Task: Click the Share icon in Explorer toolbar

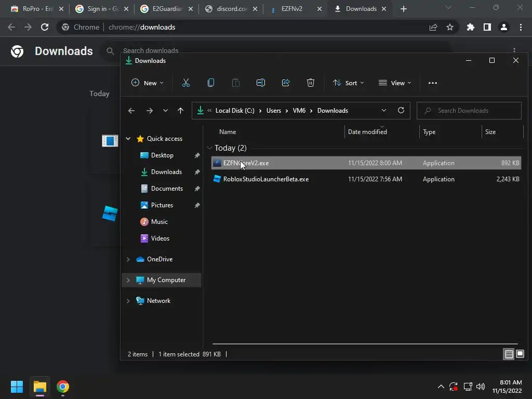Action: (x=286, y=83)
